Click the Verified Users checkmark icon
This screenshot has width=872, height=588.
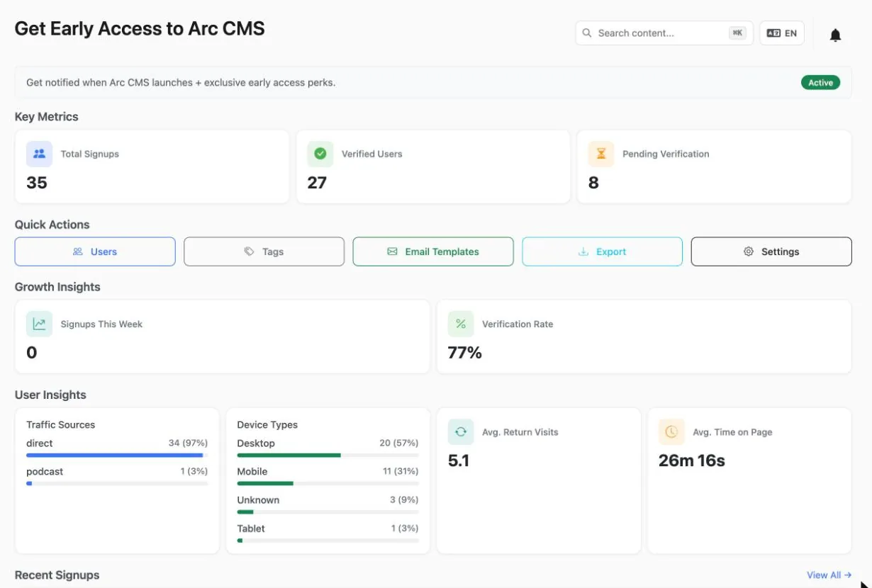tap(320, 154)
